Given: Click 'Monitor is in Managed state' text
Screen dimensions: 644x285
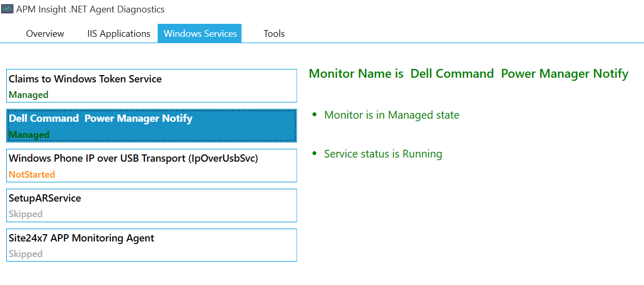Looking at the screenshot, I should point(391,115).
